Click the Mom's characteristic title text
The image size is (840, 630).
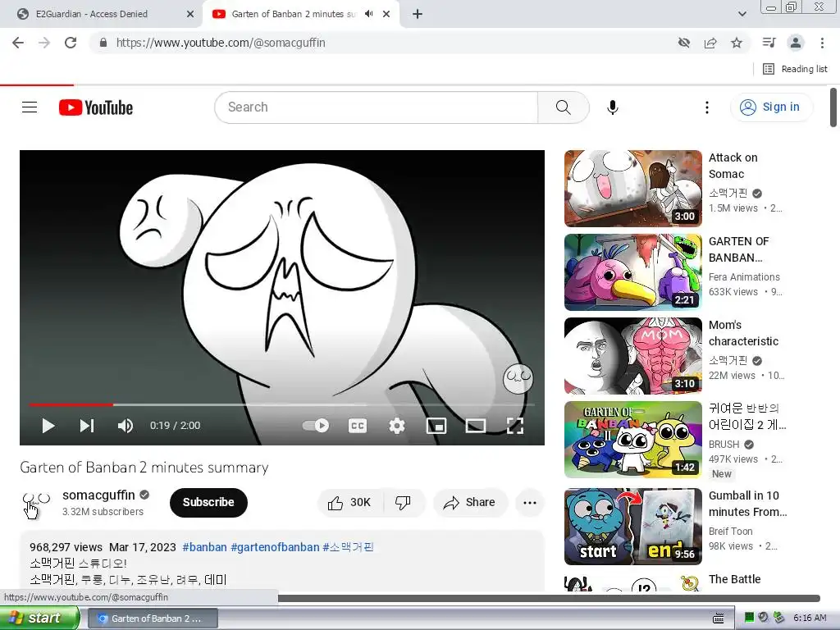pyautogui.click(x=743, y=333)
